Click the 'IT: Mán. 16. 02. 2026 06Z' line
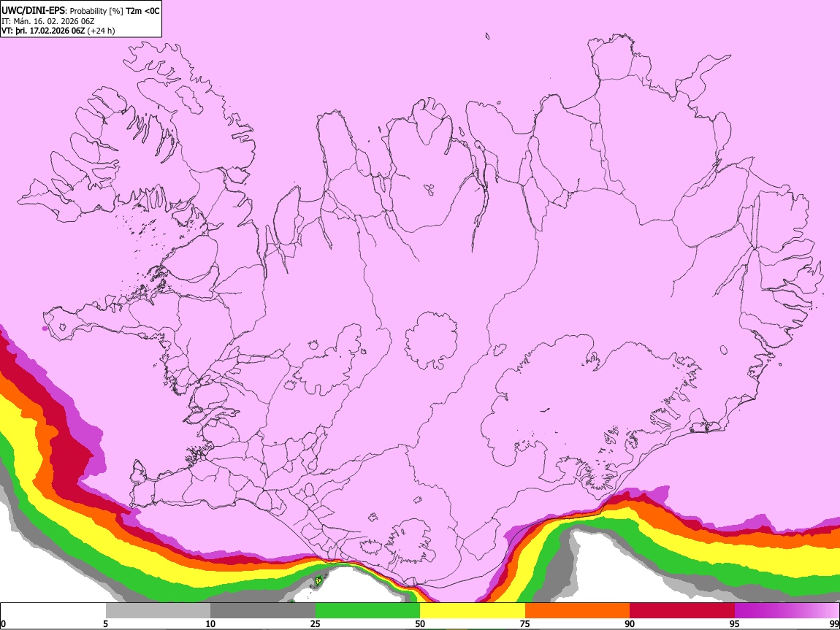The image size is (840, 630). 47,21
